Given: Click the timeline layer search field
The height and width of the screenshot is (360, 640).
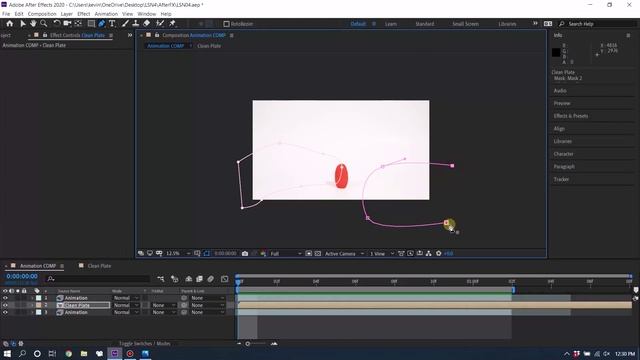Looking at the screenshot, I should pyautogui.click(x=98, y=279).
